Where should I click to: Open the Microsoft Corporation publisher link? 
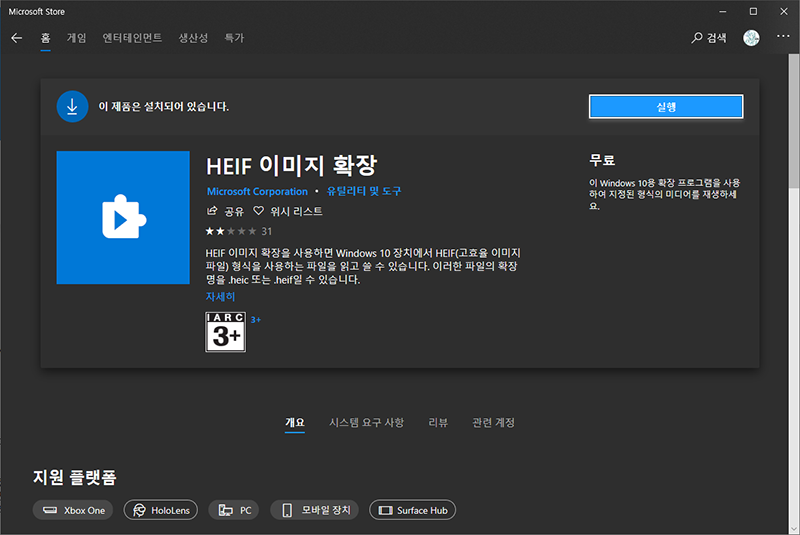257,191
